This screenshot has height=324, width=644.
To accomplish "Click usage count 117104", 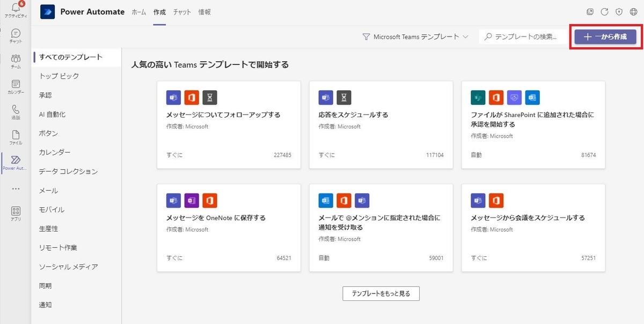I will click(x=434, y=155).
